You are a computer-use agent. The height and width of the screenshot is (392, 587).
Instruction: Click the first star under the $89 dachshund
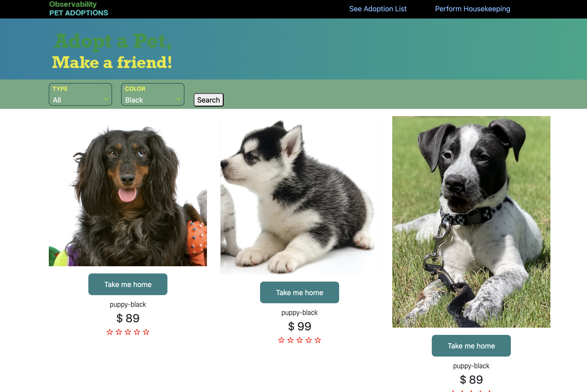[110, 332]
